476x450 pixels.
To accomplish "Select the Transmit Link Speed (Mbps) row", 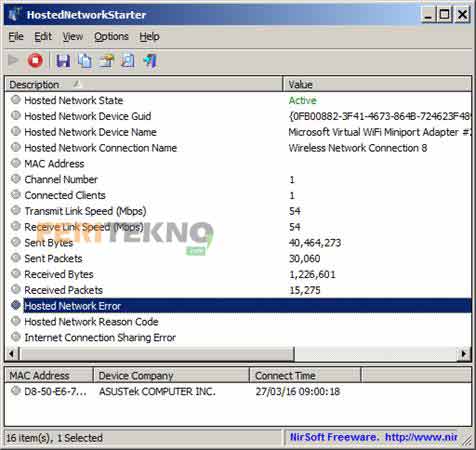I will coord(238,211).
